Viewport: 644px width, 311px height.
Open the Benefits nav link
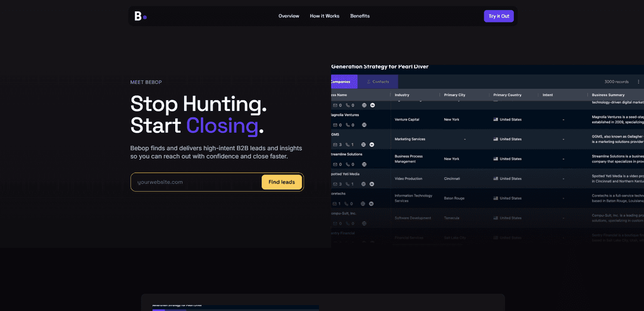360,16
